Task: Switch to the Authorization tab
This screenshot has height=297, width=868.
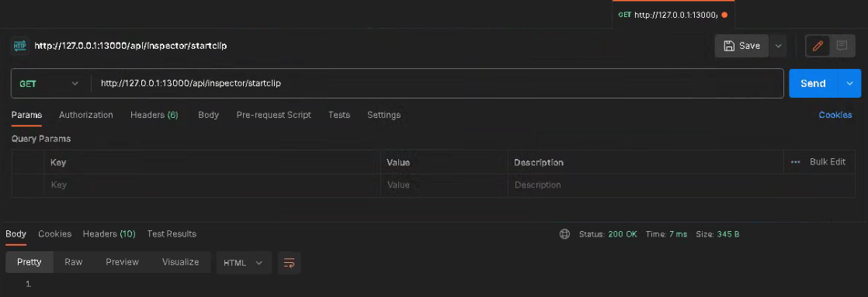Action: (x=86, y=115)
